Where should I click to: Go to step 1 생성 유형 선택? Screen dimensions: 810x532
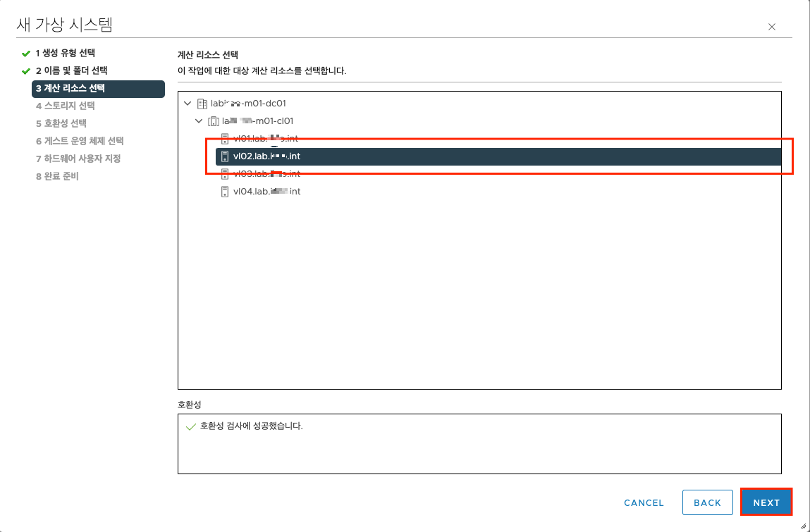(x=65, y=54)
